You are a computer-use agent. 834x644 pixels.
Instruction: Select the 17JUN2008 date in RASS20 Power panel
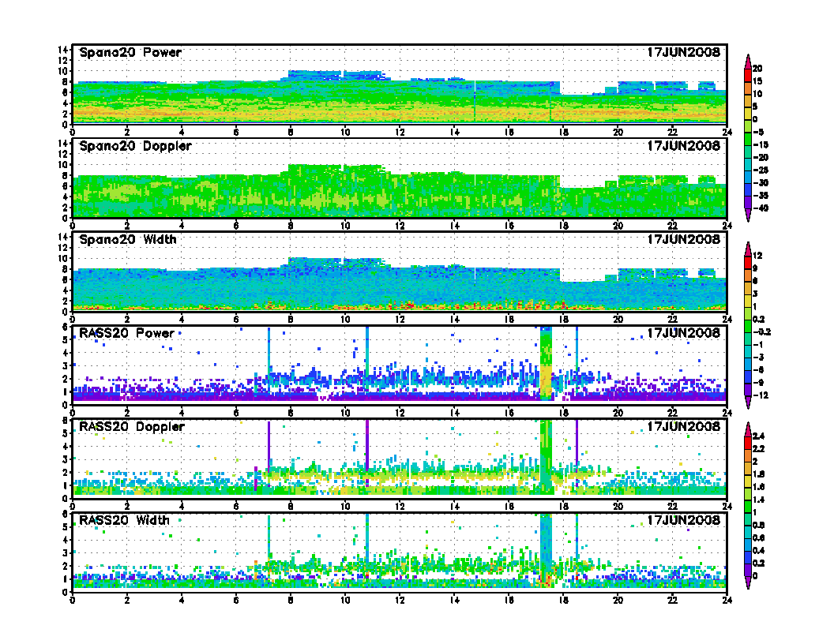(683, 333)
